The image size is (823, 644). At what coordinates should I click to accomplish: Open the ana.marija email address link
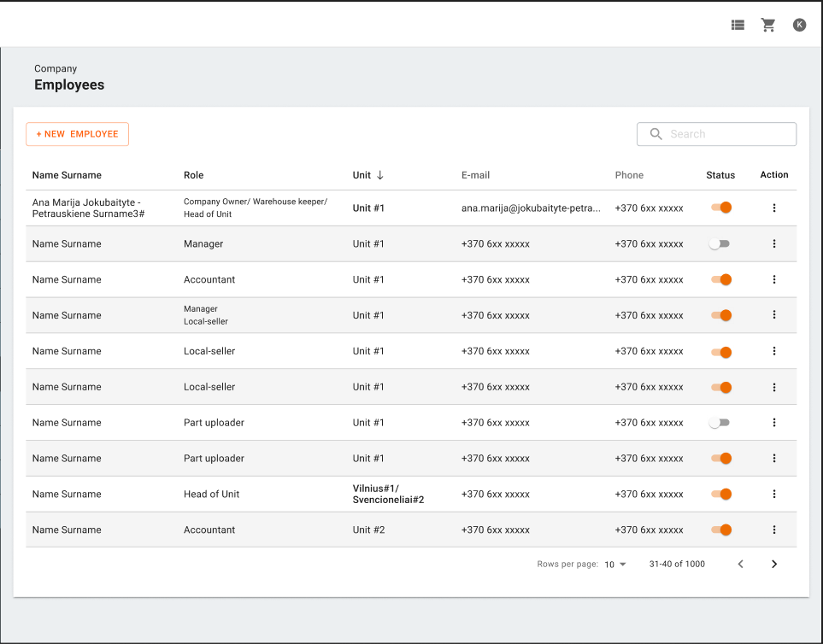click(531, 208)
